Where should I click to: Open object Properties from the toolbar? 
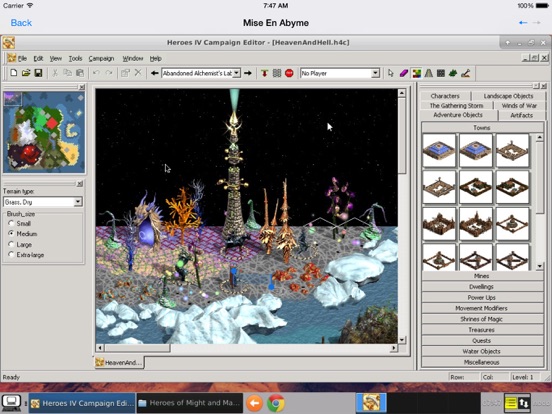click(x=125, y=73)
